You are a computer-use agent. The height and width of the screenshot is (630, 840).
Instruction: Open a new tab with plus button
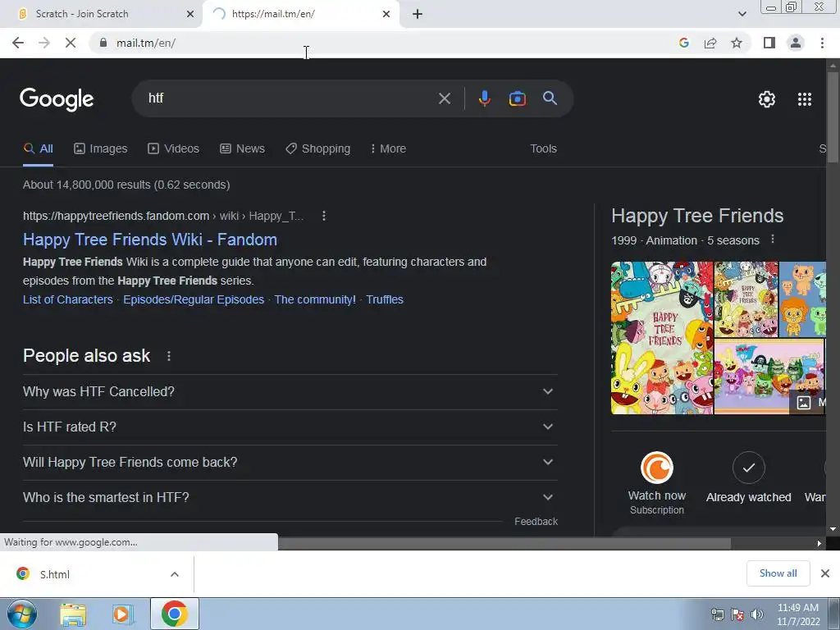[418, 14]
